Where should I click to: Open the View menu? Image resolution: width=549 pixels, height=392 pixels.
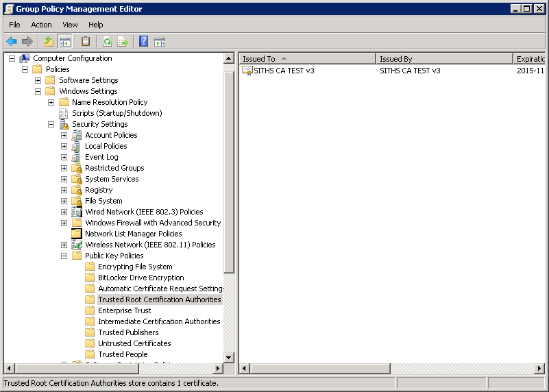click(x=70, y=25)
